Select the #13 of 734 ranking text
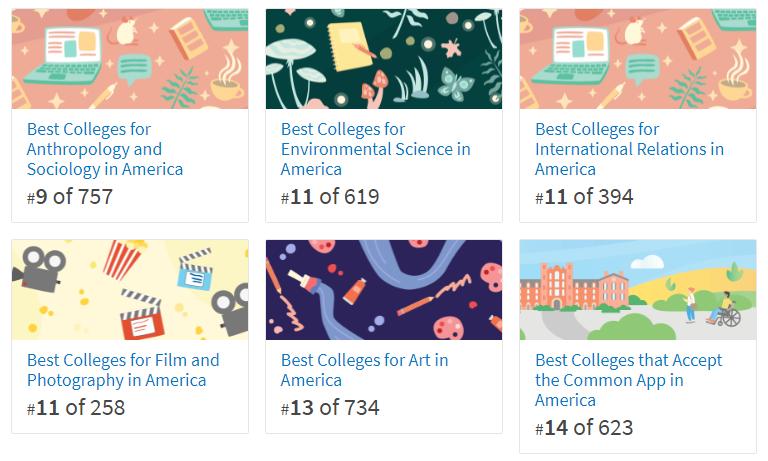Screen dimensions: 768x461 (x=330, y=408)
